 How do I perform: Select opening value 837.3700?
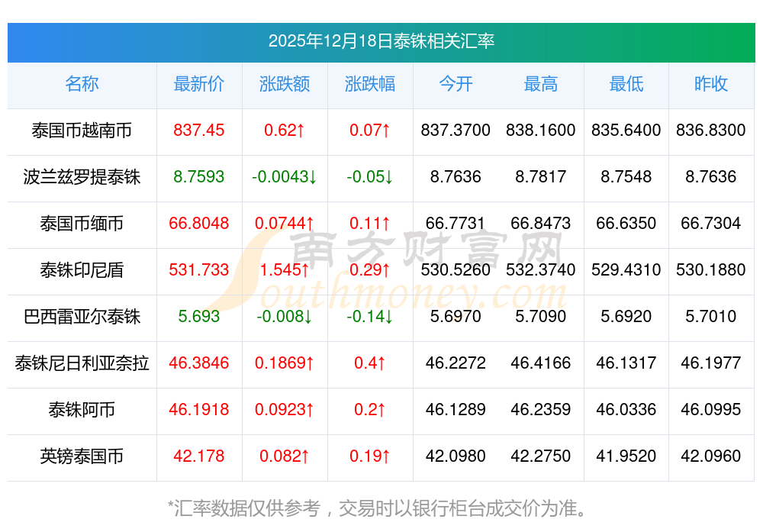pyautogui.click(x=456, y=131)
